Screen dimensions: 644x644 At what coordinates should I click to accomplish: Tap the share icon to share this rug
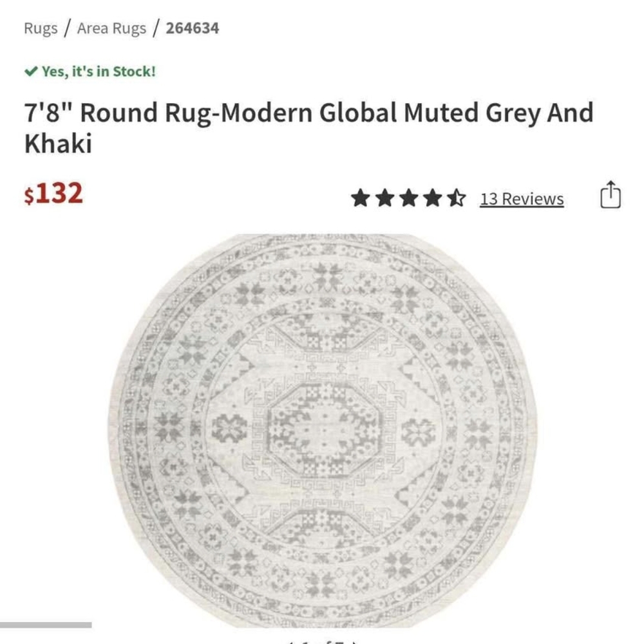[609, 196]
